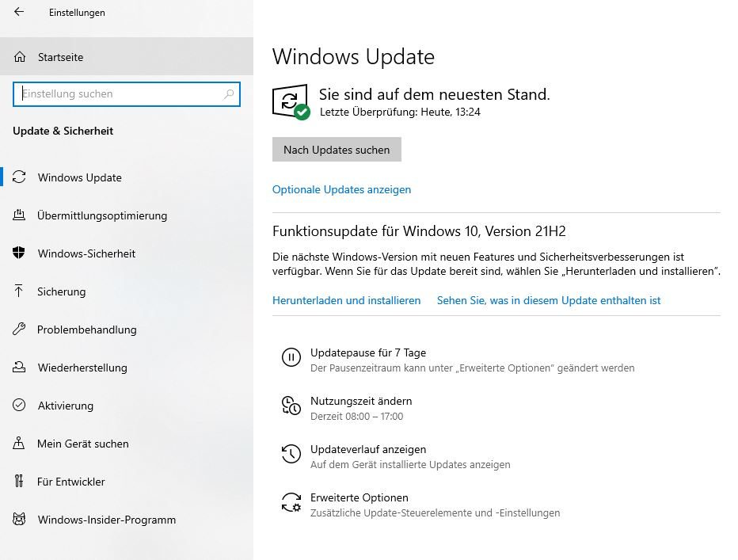This screenshot has height=560, width=738.
Task: Click Sie sind auf dem neuesten Stand text
Action: (435, 94)
